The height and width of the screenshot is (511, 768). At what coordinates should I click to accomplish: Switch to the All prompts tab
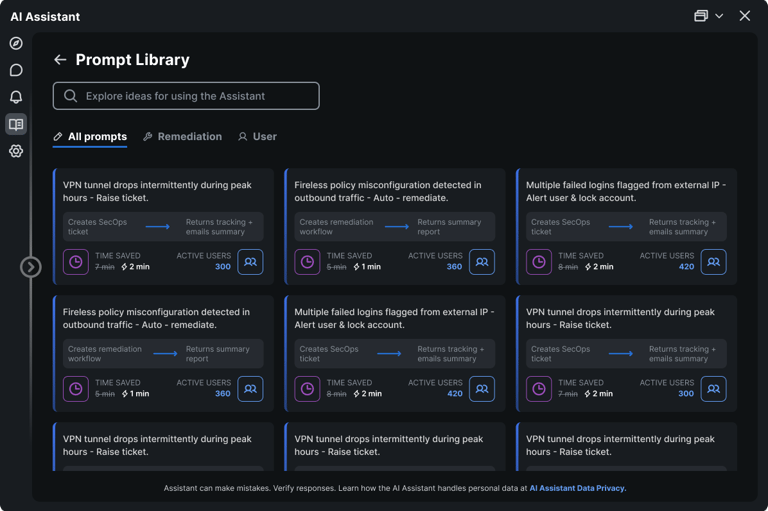pyautogui.click(x=90, y=137)
